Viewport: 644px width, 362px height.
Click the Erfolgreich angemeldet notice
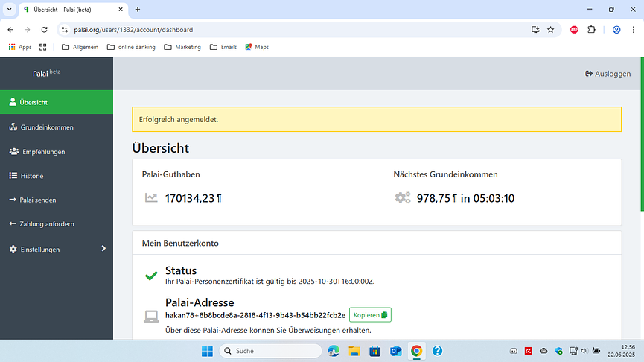377,119
